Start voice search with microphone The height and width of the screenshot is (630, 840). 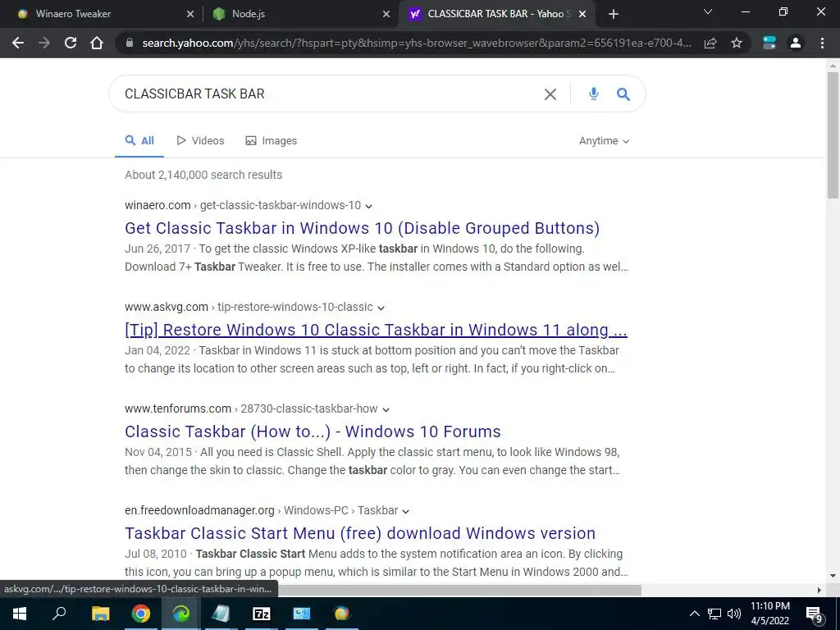(x=594, y=94)
